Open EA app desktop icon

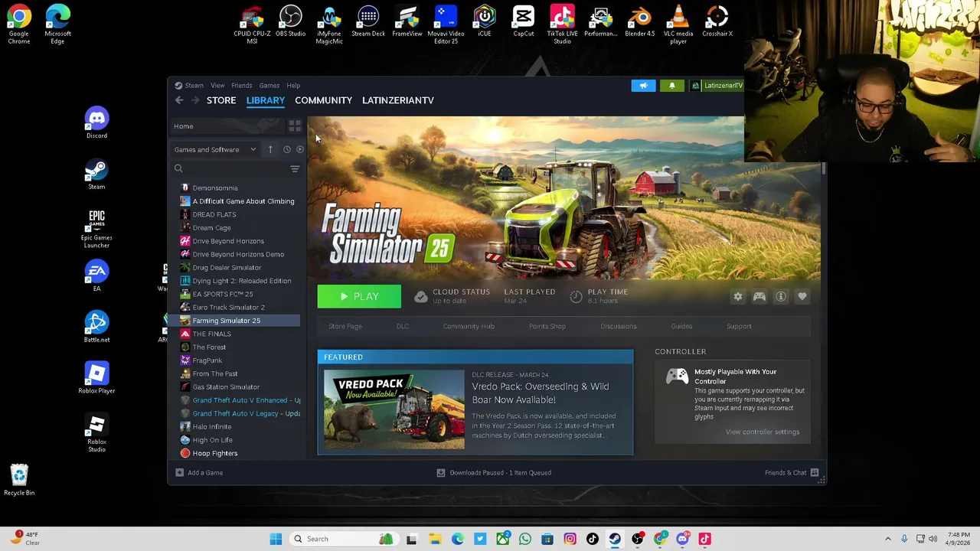[96, 276]
